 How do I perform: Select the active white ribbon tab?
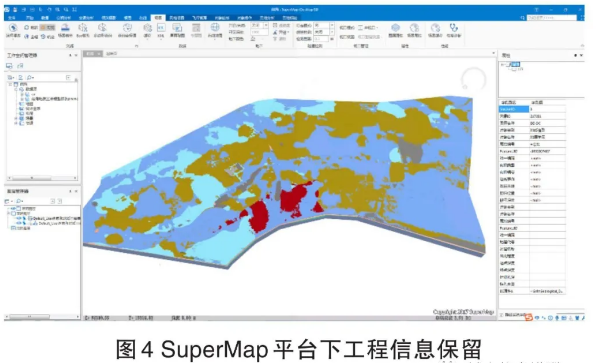[x=158, y=18]
